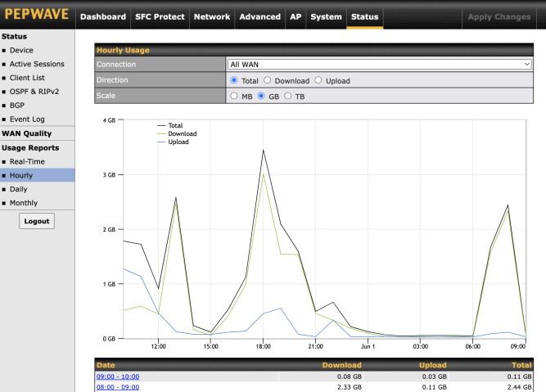
Task: Click the Date column header
Action: pos(106,365)
